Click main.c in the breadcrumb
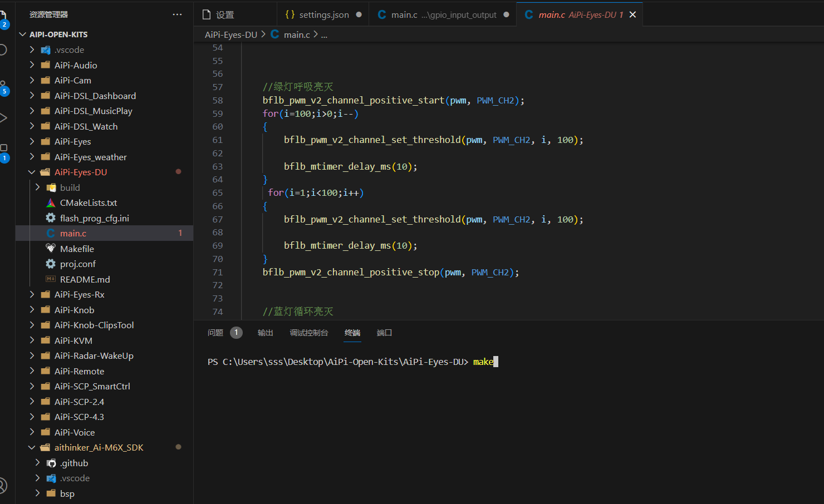824x504 pixels. [x=297, y=34]
